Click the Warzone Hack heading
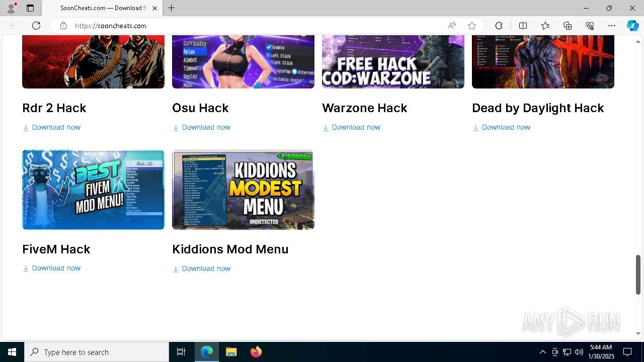Viewport: 644px width, 362px height. pos(365,108)
